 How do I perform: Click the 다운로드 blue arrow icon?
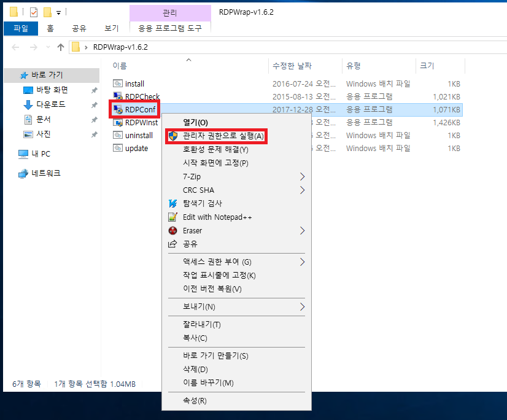point(28,104)
